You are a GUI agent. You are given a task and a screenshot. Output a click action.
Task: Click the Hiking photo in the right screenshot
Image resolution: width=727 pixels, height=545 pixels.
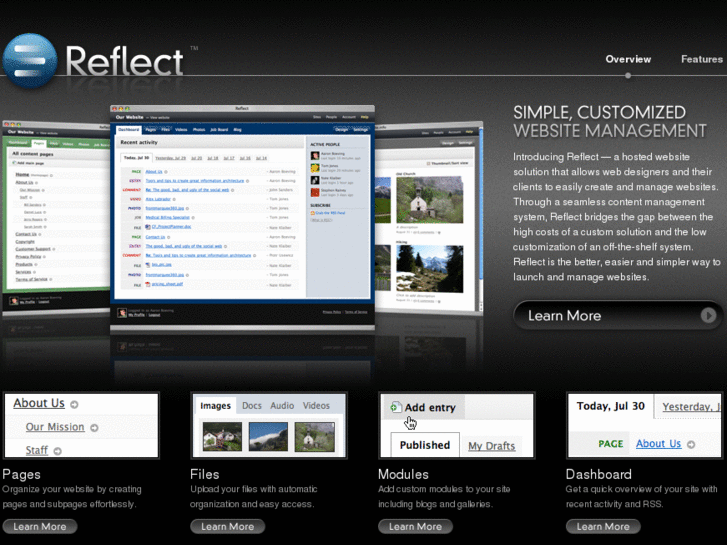(430, 269)
